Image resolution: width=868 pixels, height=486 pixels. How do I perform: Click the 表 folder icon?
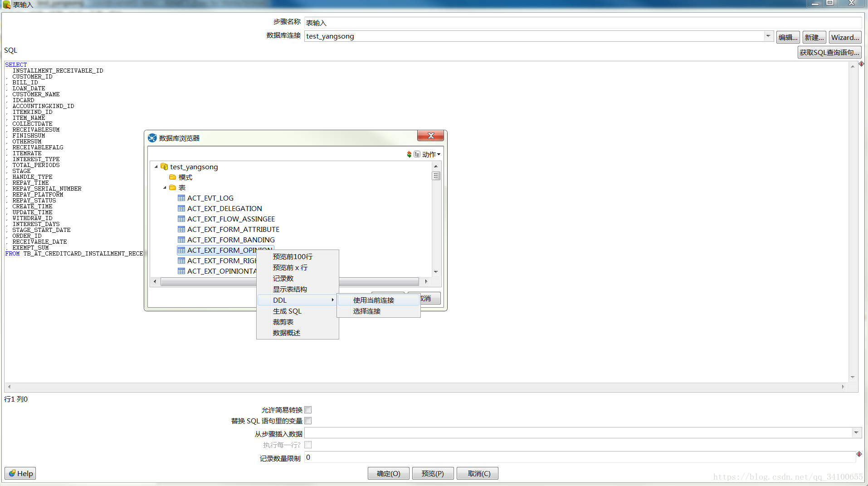click(x=172, y=187)
